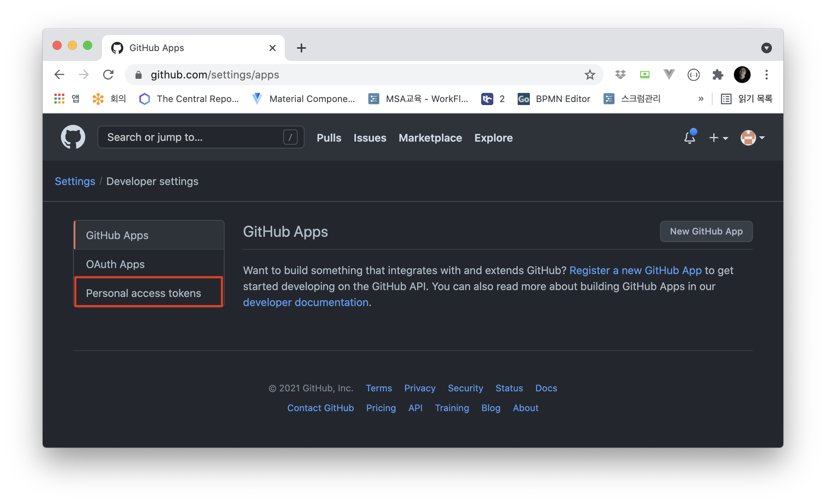Go to Pulls
This screenshot has width=826, height=504.
pos(329,138)
